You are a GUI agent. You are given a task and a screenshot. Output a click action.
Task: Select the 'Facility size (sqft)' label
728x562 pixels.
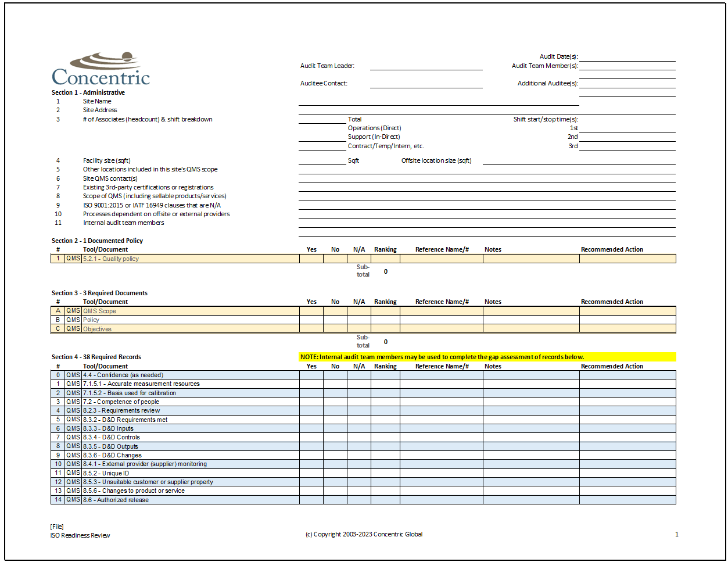coord(107,160)
